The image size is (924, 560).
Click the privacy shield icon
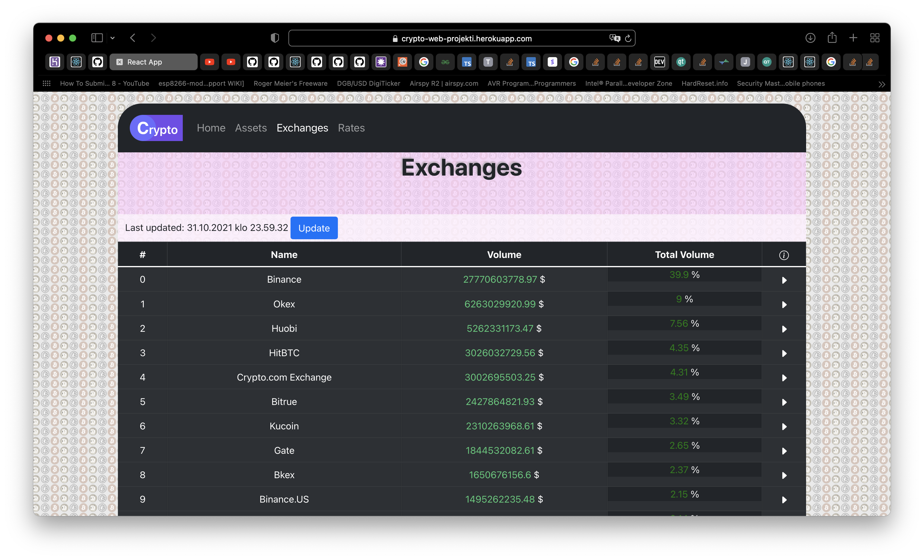tap(275, 38)
